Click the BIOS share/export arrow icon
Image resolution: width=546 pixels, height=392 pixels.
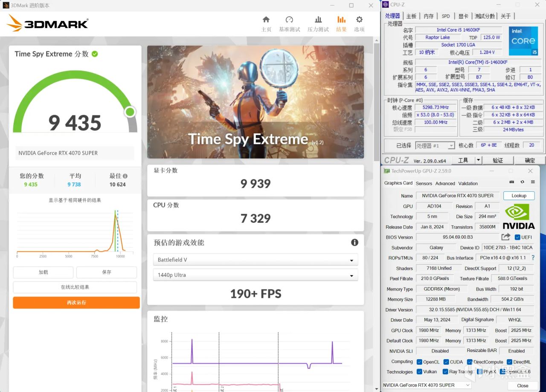[x=506, y=237]
